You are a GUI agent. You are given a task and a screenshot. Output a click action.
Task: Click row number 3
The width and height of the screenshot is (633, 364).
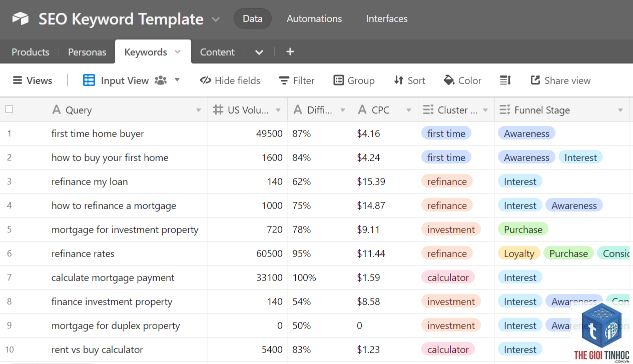coord(10,181)
